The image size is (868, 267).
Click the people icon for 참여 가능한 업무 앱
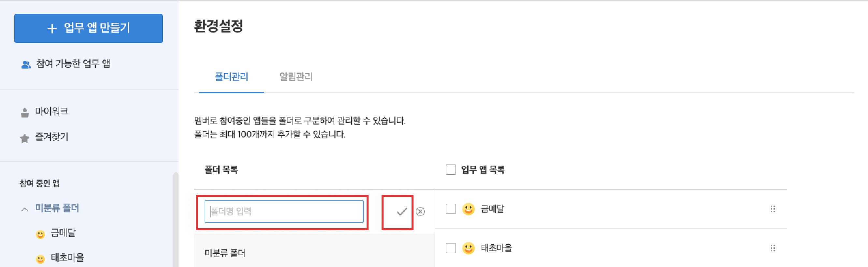[x=26, y=65]
